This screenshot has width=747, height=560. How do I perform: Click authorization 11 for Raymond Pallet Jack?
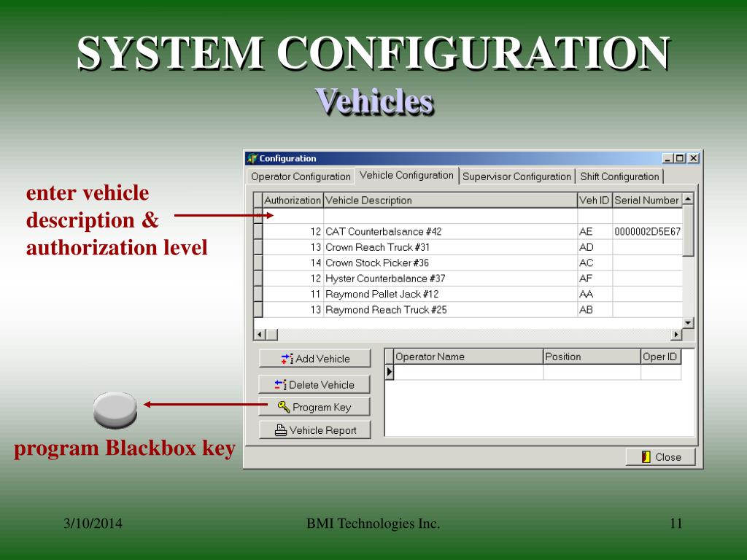point(293,295)
